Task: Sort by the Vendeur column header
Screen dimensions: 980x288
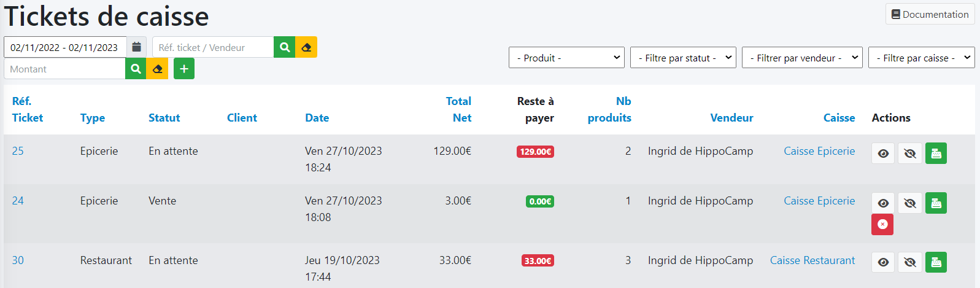Action: pyautogui.click(x=731, y=118)
